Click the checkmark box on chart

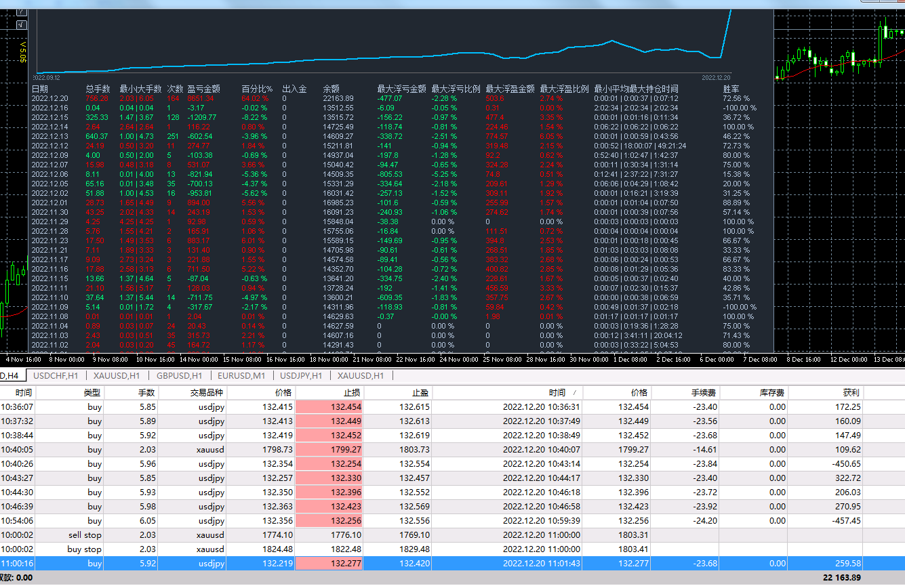21,25
